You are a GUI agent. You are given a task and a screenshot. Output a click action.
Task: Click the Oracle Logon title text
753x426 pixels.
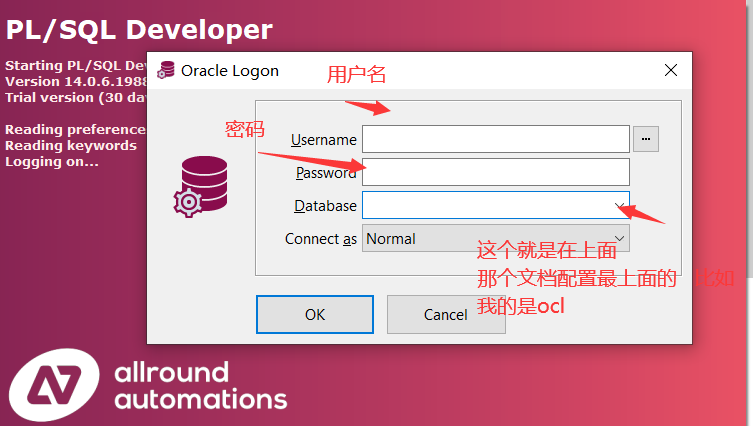[230, 71]
